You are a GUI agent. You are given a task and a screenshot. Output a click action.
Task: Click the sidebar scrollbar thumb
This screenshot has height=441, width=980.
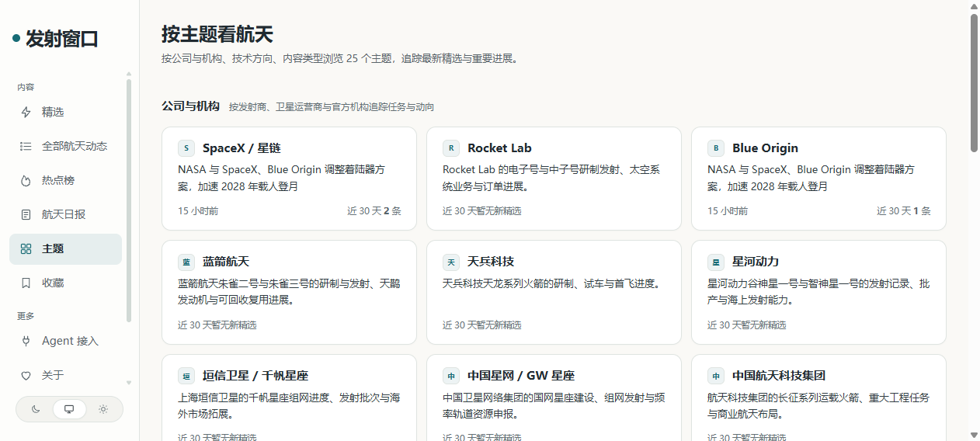129,200
